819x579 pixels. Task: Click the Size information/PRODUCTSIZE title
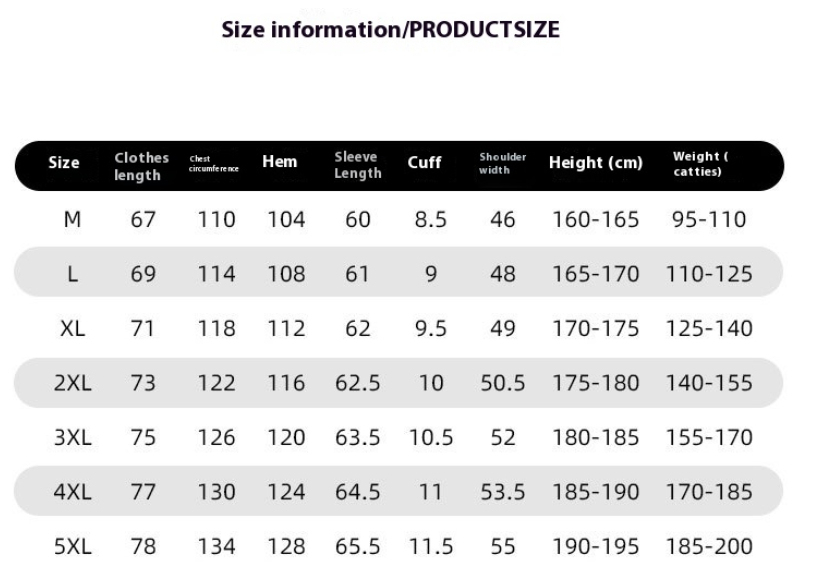(391, 30)
